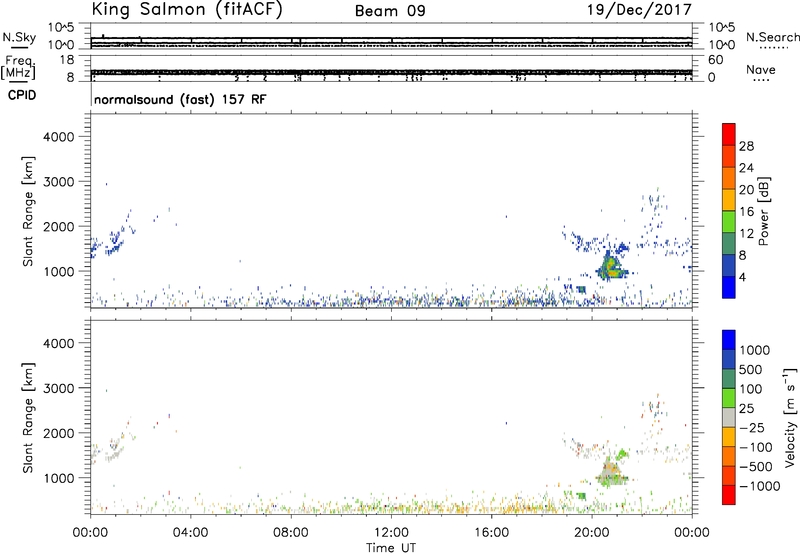Click the Freq. [MHz] label
The width and height of the screenshot is (800, 554).
coord(18,68)
